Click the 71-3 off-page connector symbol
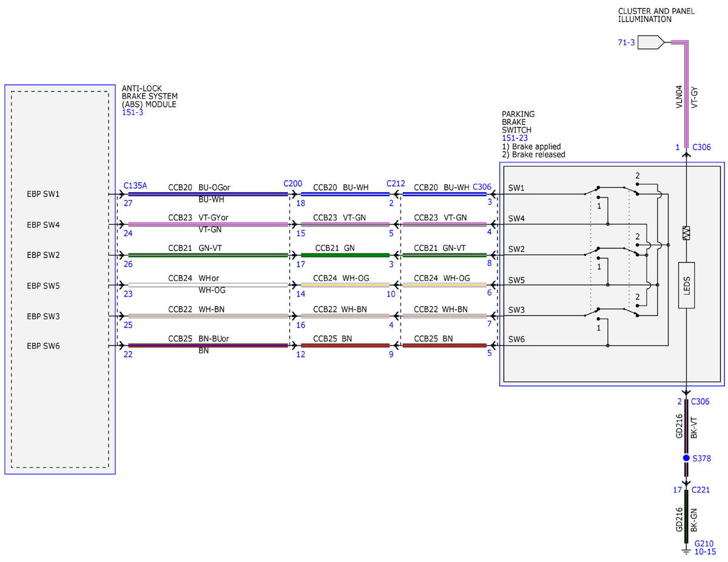728x562 pixels. 652,42
